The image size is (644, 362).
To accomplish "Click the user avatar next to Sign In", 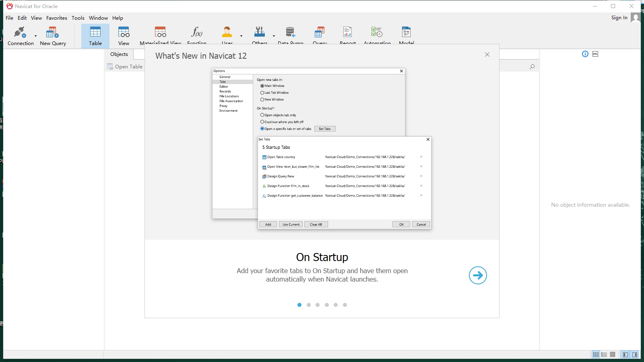I will click(x=635, y=18).
